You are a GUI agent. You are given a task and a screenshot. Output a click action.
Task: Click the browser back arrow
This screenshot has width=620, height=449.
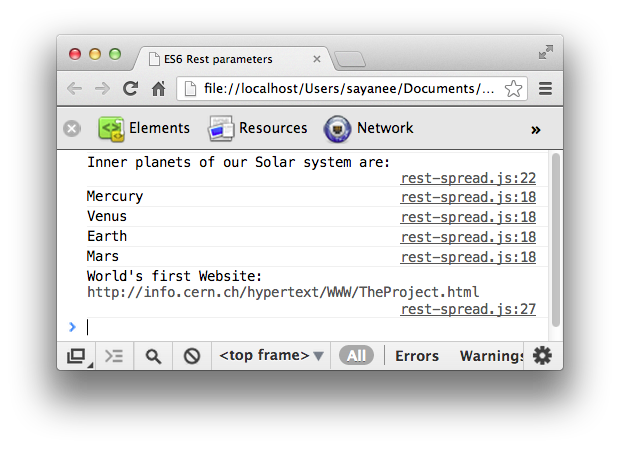coord(75,89)
